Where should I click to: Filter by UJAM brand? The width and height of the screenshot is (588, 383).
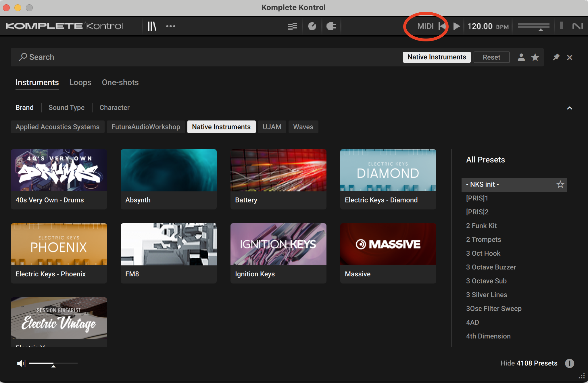pyautogui.click(x=272, y=127)
